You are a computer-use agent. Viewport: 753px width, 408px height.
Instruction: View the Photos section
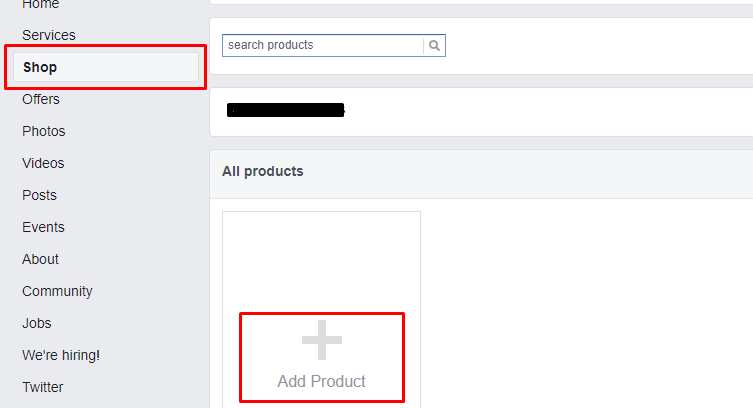click(x=43, y=131)
